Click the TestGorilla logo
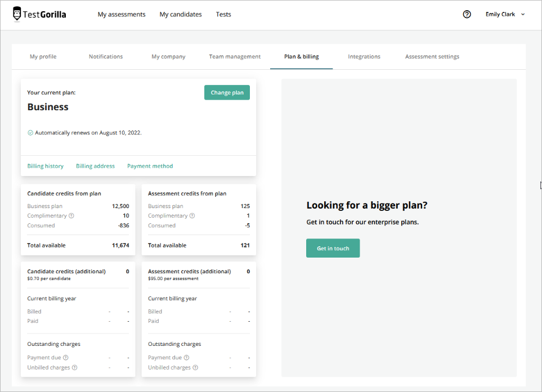 coord(39,14)
